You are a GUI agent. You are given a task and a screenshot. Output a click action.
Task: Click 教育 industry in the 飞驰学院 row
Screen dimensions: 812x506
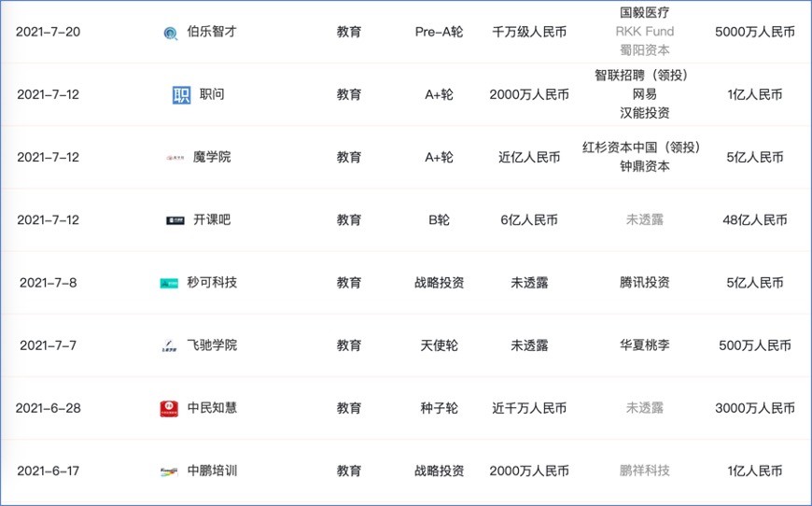click(x=349, y=345)
